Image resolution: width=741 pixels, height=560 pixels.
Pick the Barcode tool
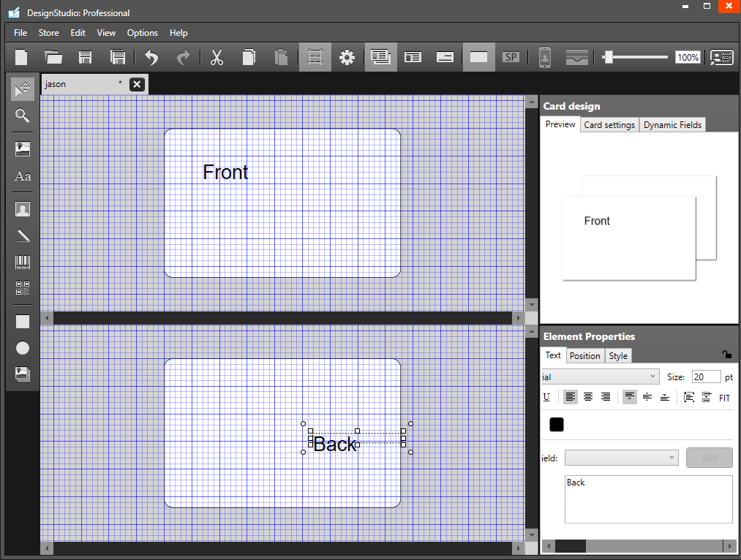22,262
